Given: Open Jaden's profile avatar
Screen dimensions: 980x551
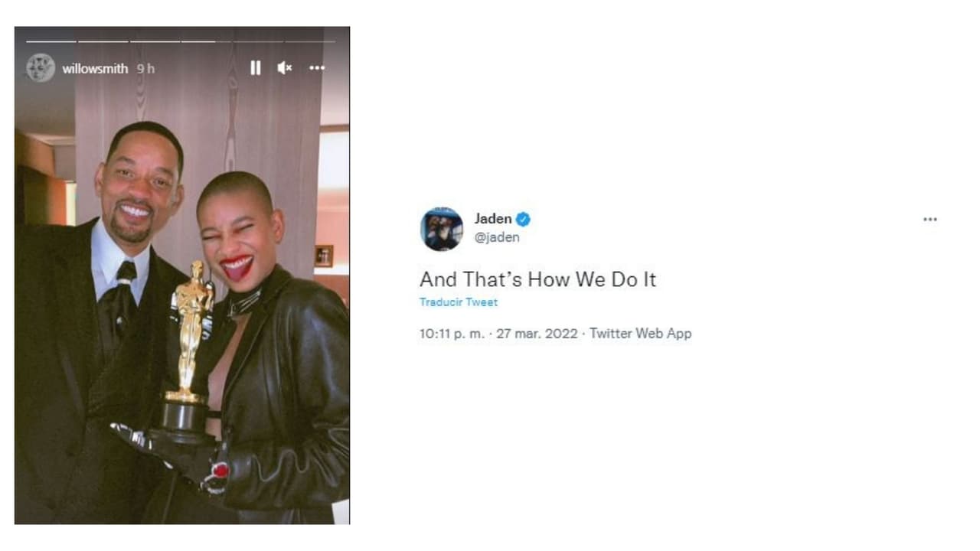Looking at the screenshot, I should tap(442, 229).
